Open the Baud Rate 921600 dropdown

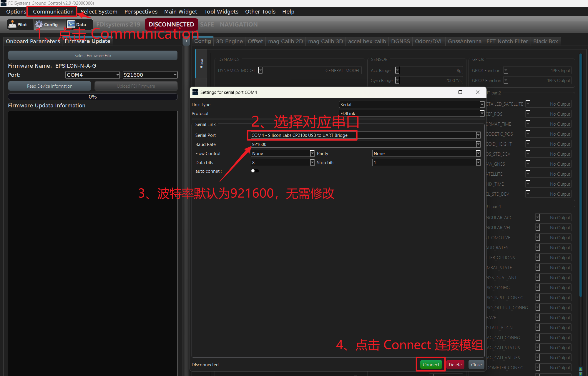coord(365,144)
